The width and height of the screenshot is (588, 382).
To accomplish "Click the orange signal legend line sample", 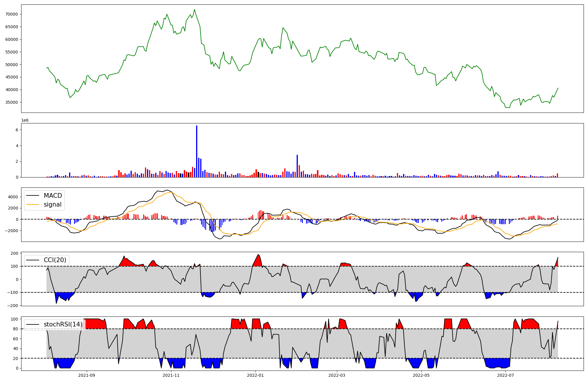I will tap(33, 205).
